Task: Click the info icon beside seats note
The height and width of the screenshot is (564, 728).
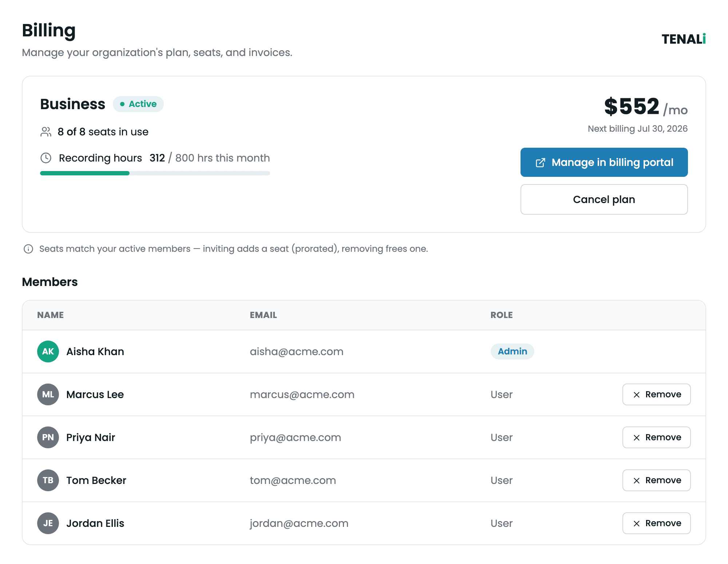Action: tap(28, 249)
